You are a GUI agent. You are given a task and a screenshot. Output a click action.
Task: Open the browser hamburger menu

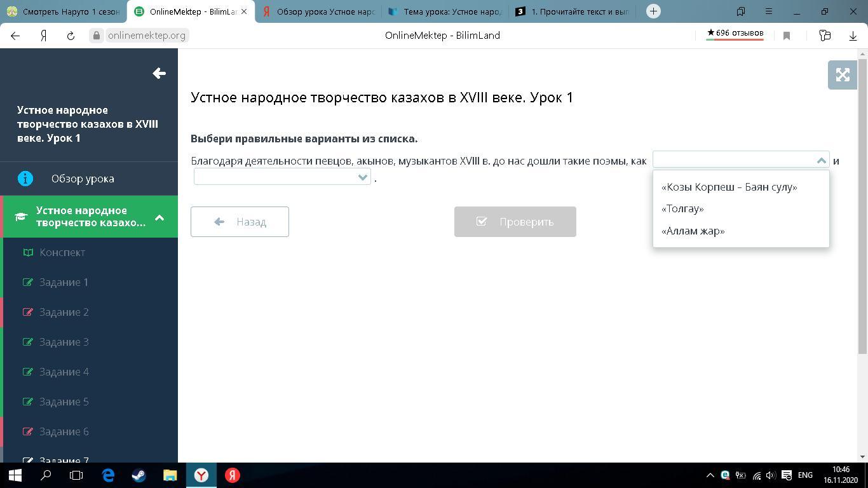768,11
